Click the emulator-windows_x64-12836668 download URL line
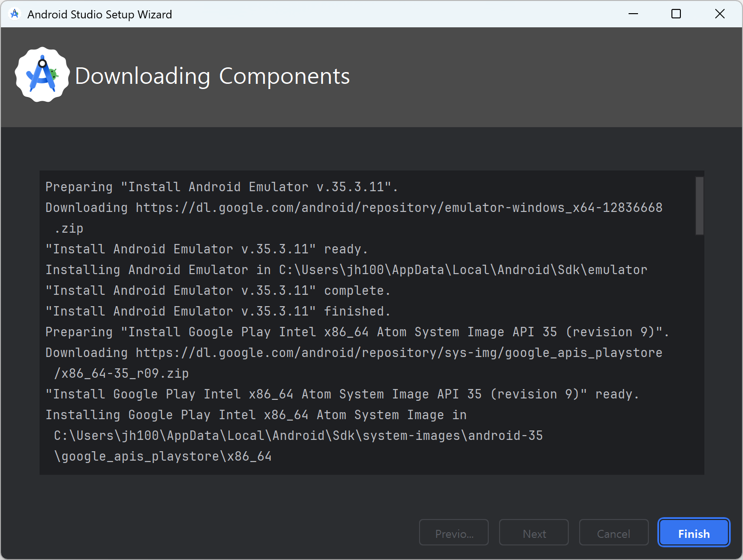The height and width of the screenshot is (560, 743). pyautogui.click(x=354, y=208)
